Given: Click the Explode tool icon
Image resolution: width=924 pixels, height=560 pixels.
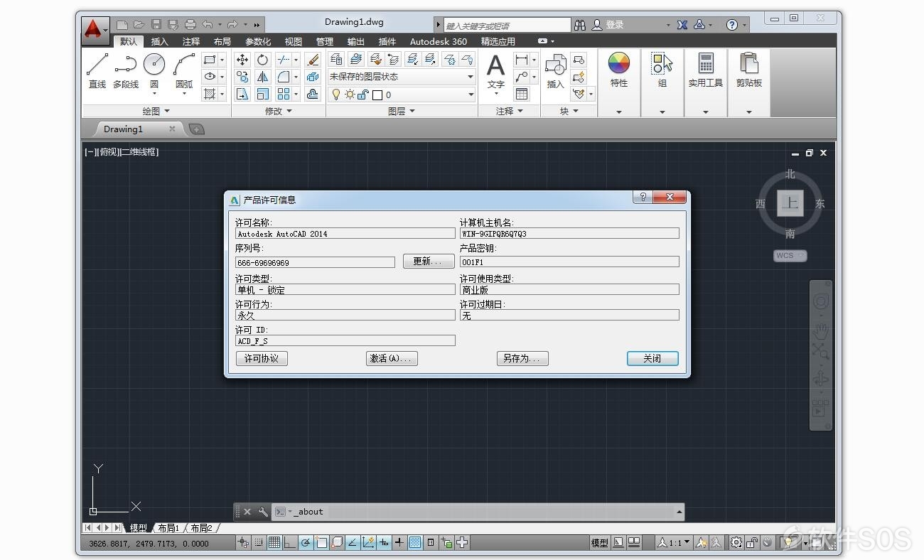Looking at the screenshot, I should tap(313, 77).
